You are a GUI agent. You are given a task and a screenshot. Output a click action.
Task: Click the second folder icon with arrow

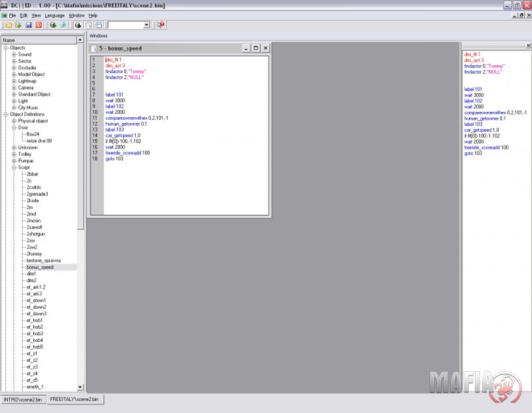19,25
